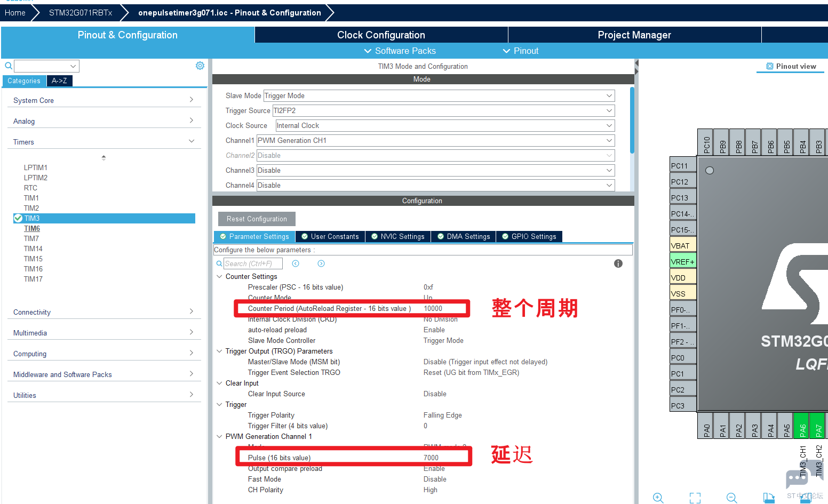828x504 pixels.
Task: Select the VDD pin
Action: [683, 277]
